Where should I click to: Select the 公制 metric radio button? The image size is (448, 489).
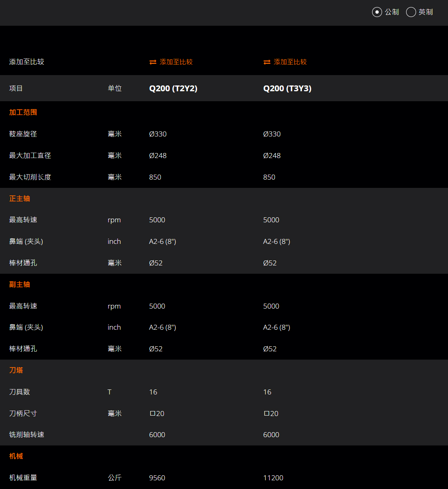(377, 12)
